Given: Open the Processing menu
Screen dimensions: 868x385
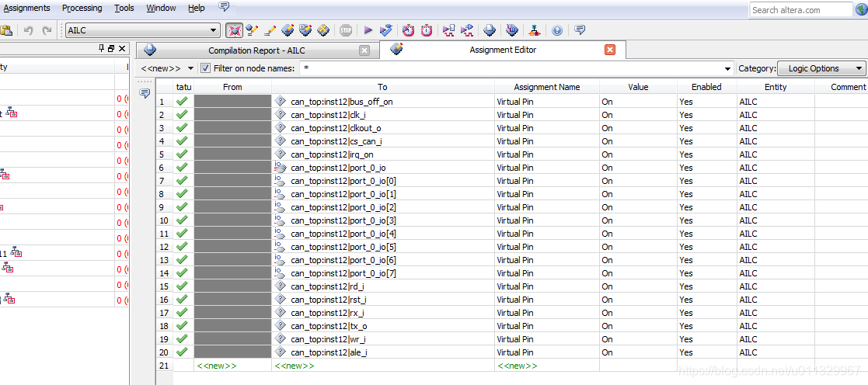Looking at the screenshot, I should tap(82, 8).
